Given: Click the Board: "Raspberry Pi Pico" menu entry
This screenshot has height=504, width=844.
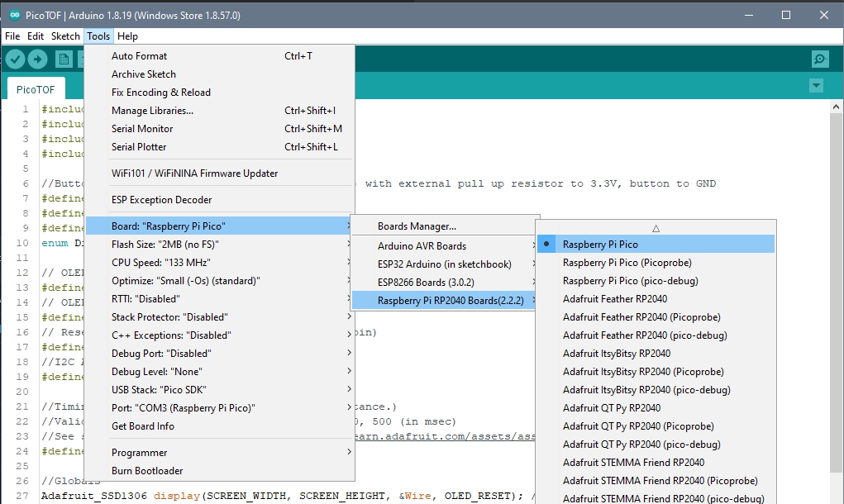Looking at the screenshot, I should [220, 226].
